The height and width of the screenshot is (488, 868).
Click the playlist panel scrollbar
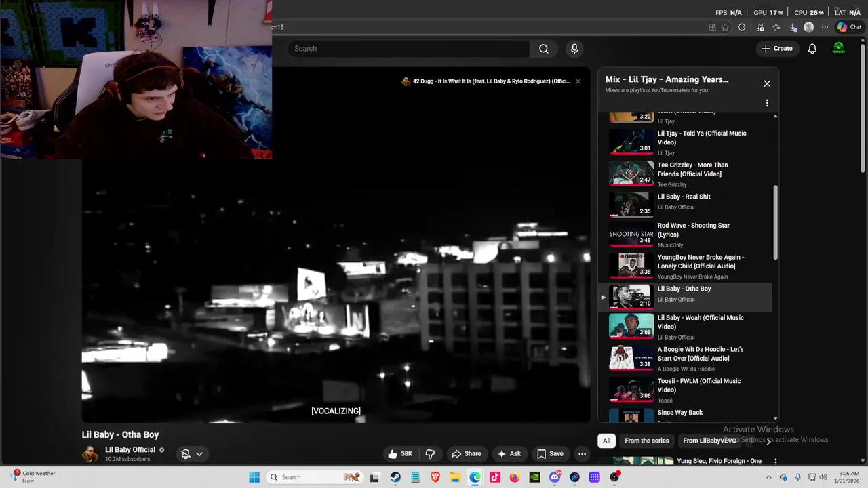[775, 222]
